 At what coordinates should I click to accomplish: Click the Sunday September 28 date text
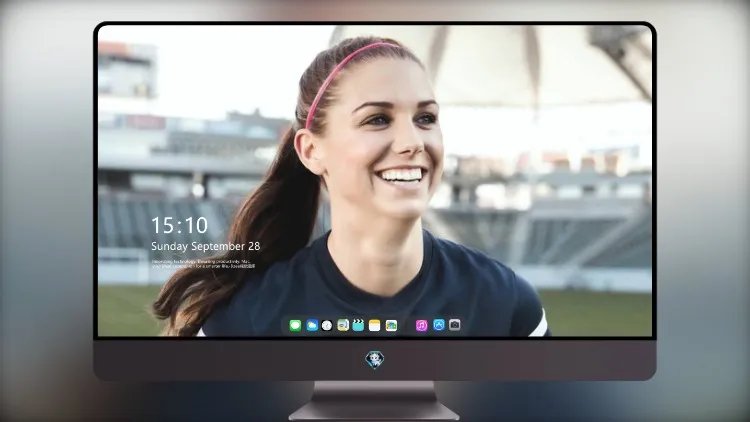[206, 246]
